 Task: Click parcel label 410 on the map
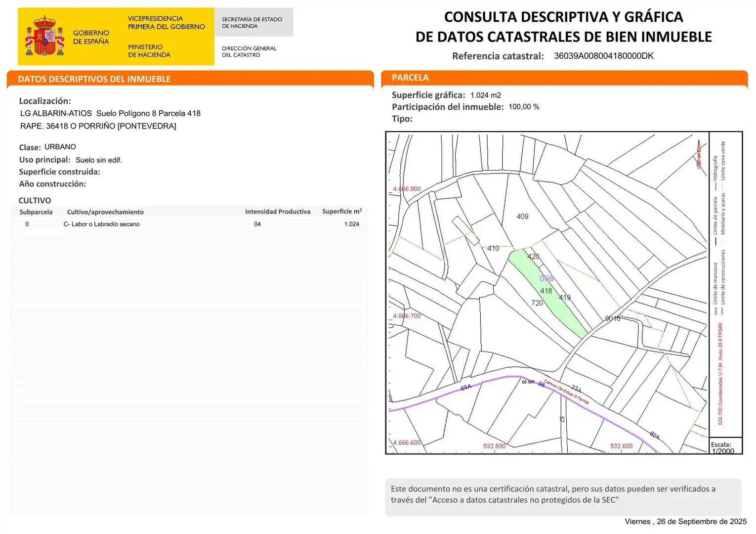[x=493, y=248]
